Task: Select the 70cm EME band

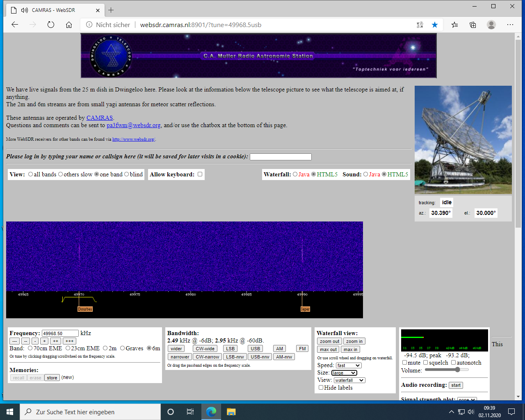Action: [x=30, y=348]
